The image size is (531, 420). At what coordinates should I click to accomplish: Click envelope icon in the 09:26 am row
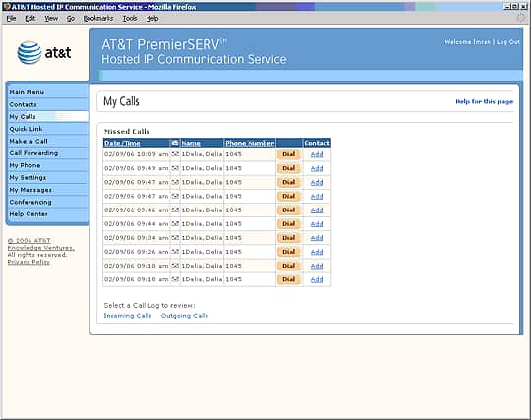(x=175, y=252)
